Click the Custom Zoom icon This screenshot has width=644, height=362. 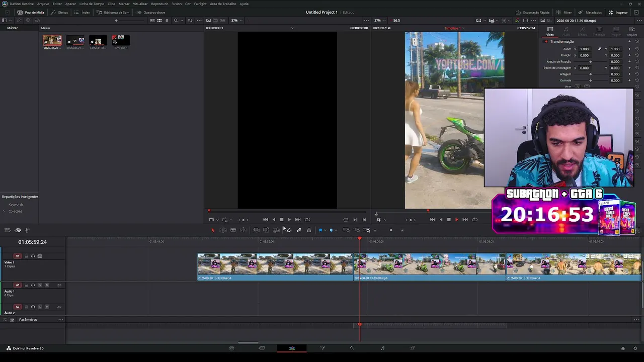(368, 230)
